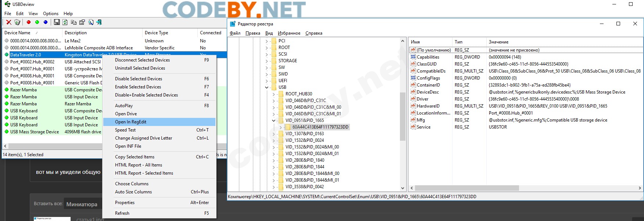Click the Exit door icon in USBDeview toolbar
The width and height of the screenshot is (644, 221).
pos(99,22)
